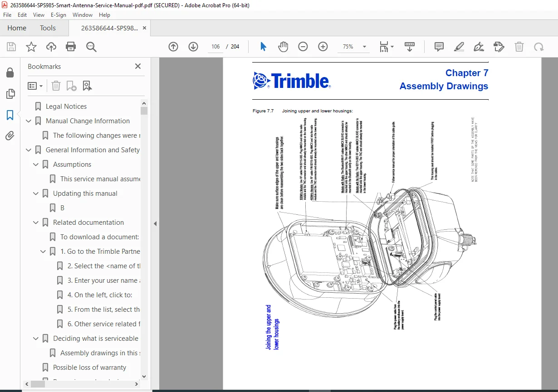
Task: Switch to the Home tab
Action: point(17,28)
